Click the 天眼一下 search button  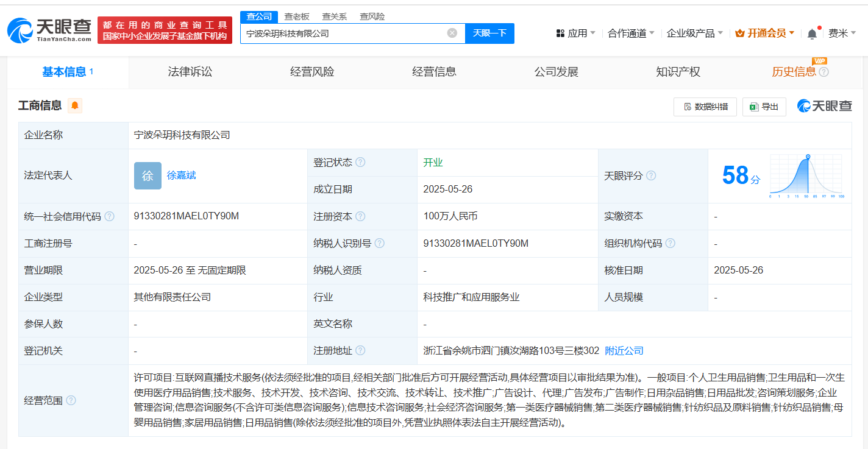(x=489, y=33)
